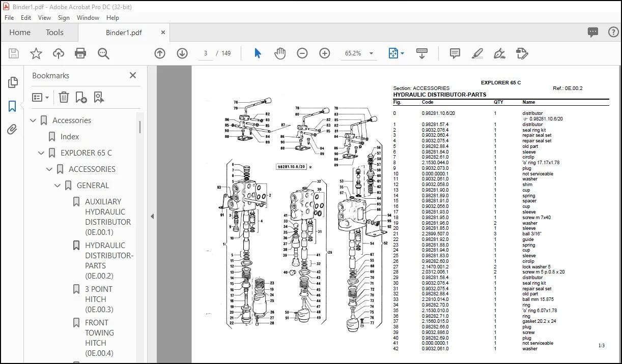Open Page Thumbnails panel in sidebar
Image resolution: width=622 pixels, height=364 pixels.
(x=13, y=82)
